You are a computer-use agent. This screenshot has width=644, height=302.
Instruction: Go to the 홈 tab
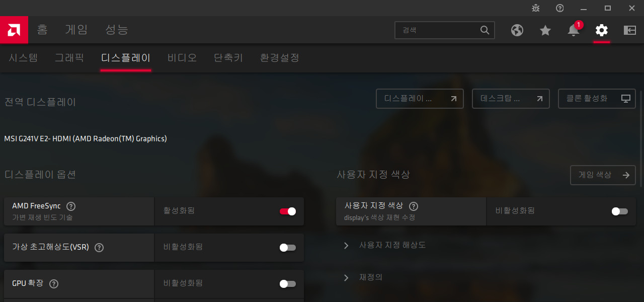(42, 30)
